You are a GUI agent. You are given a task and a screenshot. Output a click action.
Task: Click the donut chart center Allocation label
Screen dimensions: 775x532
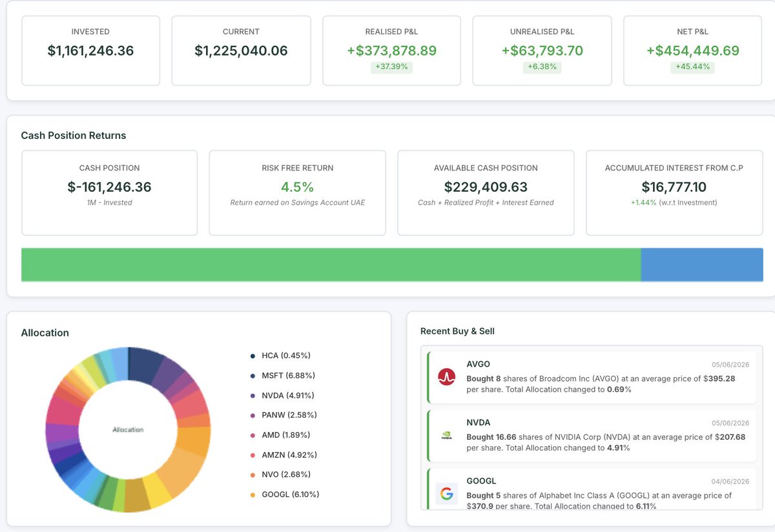128,430
